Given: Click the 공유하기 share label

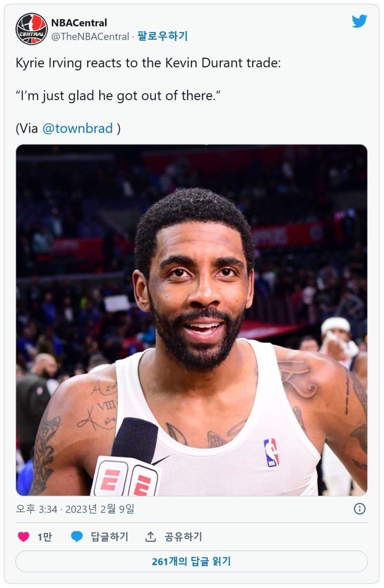Looking at the screenshot, I should [x=183, y=536].
